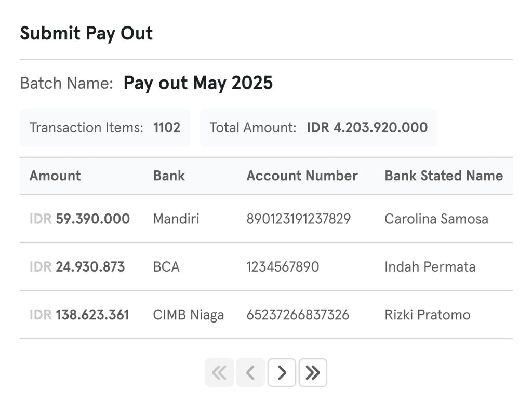Click the name Rizki Pratomo
Image resolution: width=532 pixels, height=416 pixels.
click(x=428, y=315)
